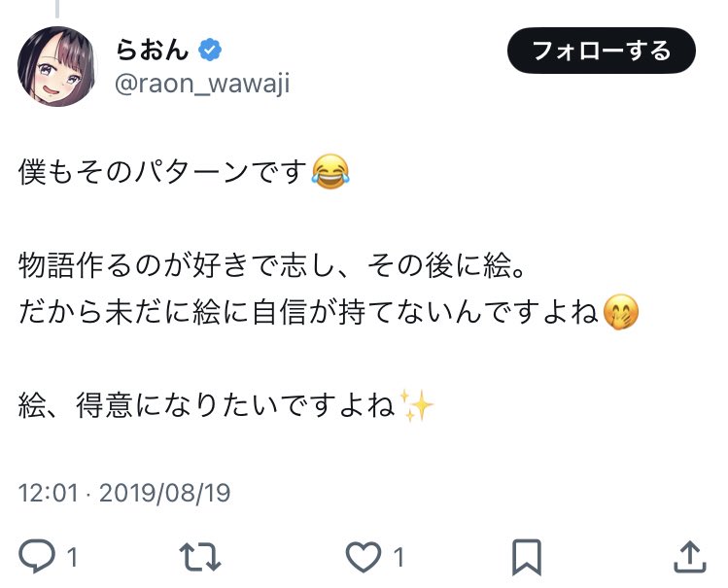728x588 pixels.
Task: Click the like count number
Action: click(x=399, y=558)
